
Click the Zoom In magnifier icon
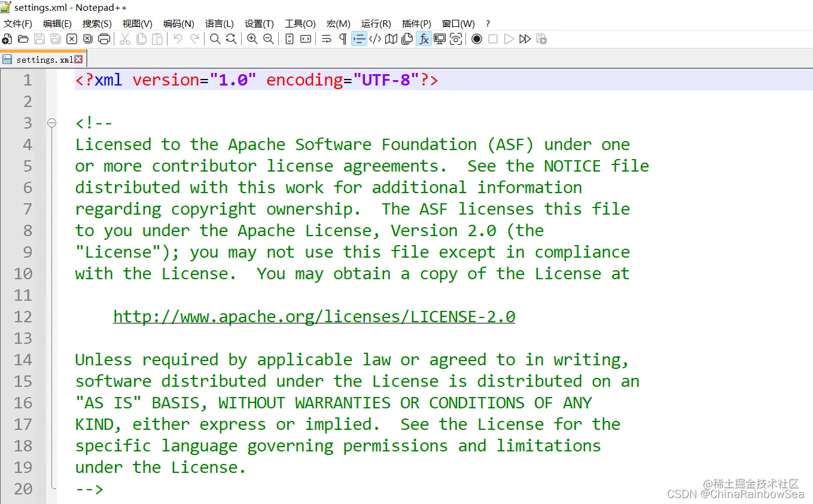click(252, 39)
